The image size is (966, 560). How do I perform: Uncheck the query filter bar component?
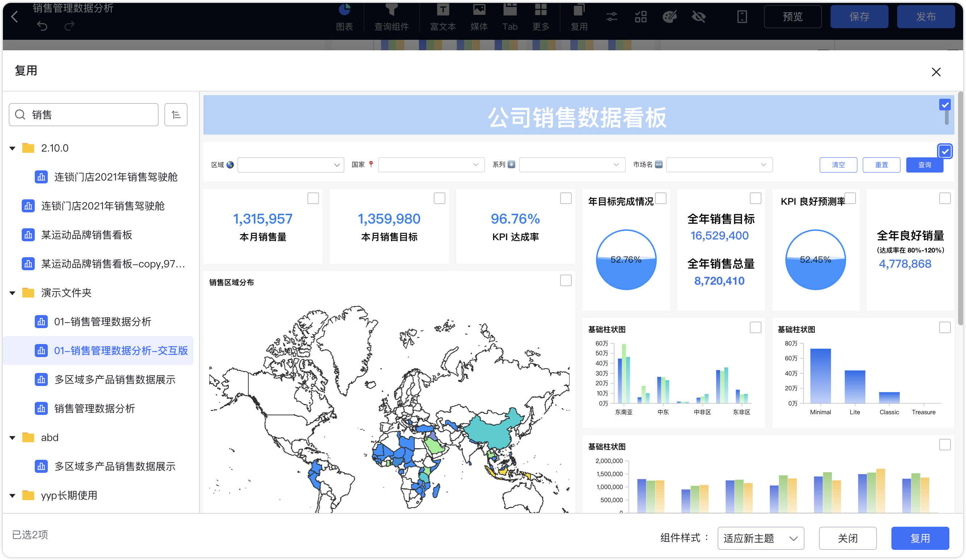coord(945,151)
